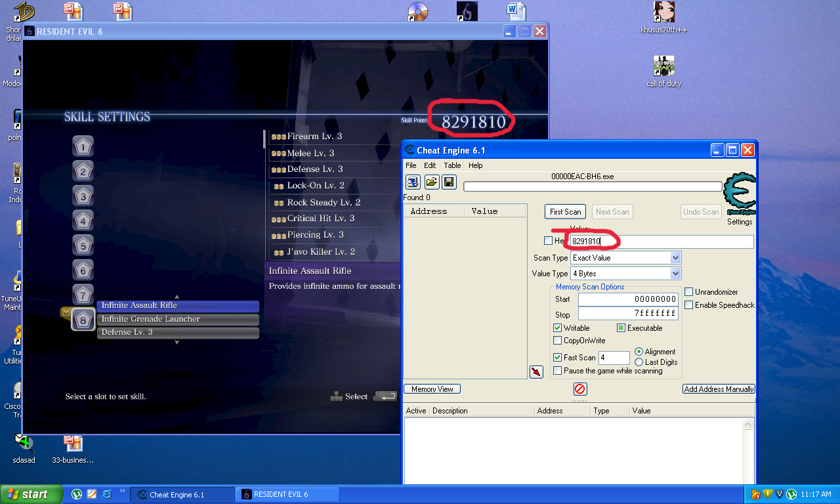The width and height of the screenshot is (840, 504).
Task: Click the Word document icon on desktop
Action: click(516, 12)
